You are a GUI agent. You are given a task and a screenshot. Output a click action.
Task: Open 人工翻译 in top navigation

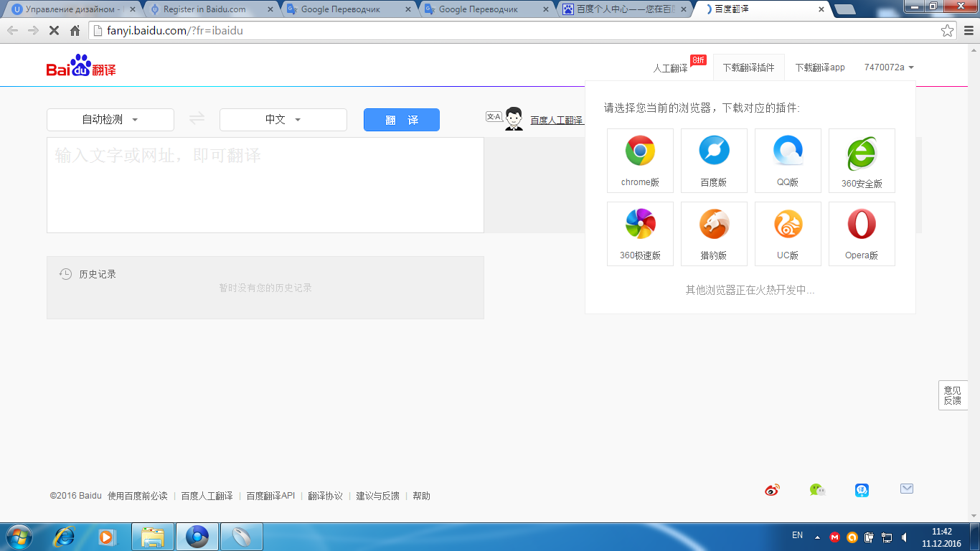(670, 68)
